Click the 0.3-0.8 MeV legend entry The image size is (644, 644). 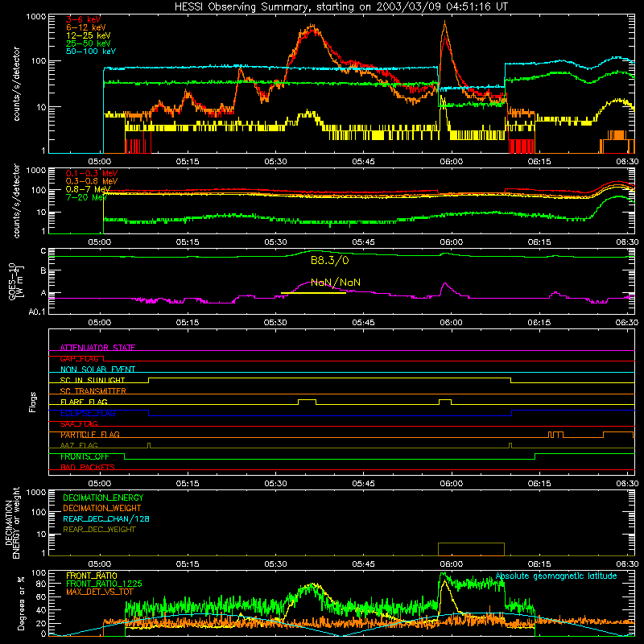pyautogui.click(x=92, y=181)
